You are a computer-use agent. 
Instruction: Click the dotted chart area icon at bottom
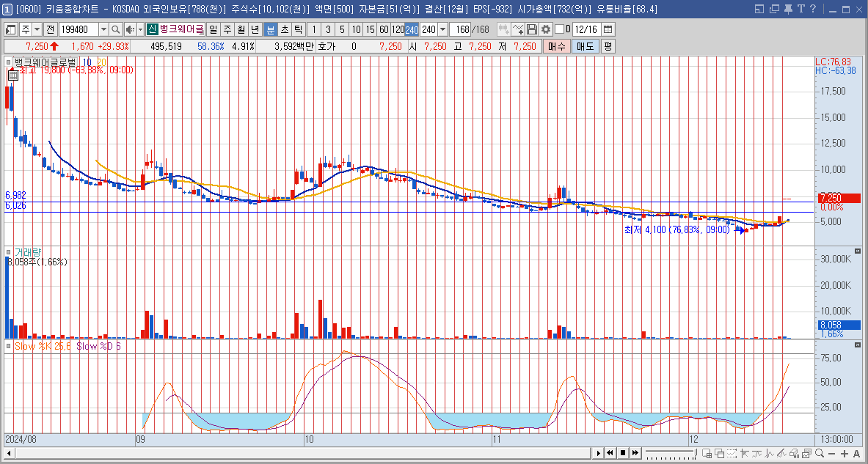click(x=732, y=453)
